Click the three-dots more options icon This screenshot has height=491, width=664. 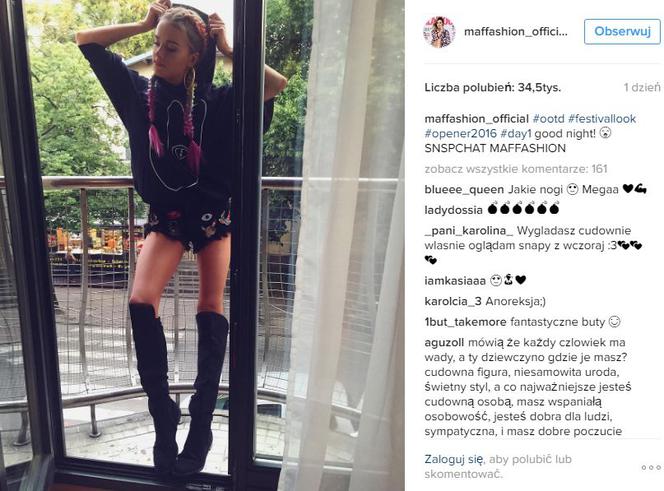651,467
